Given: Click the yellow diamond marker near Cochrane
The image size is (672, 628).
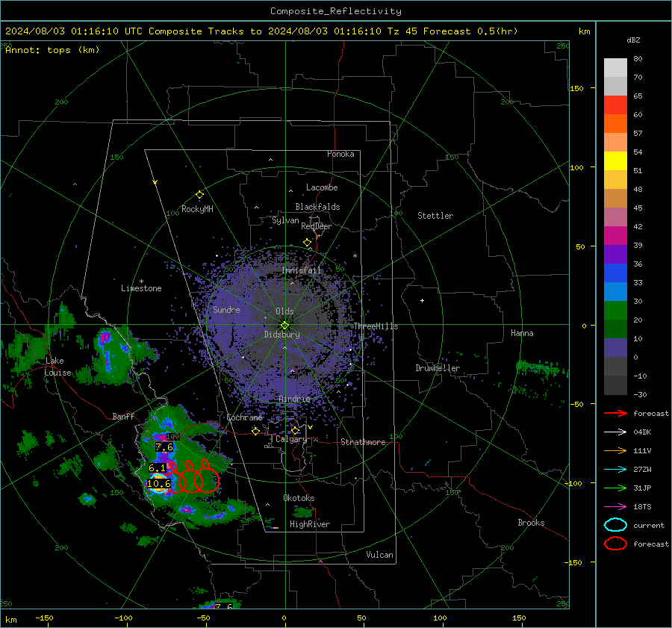Looking at the screenshot, I should tap(255, 431).
